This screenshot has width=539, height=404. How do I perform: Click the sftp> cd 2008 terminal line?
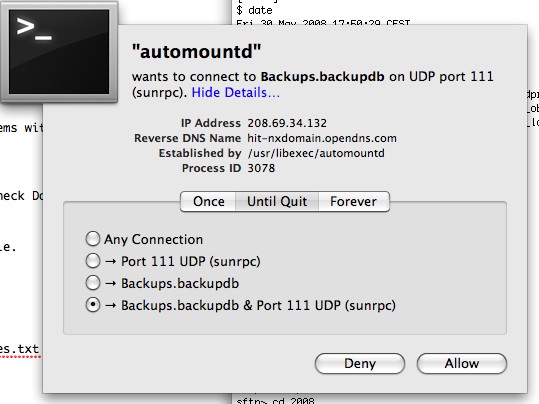pos(275,400)
